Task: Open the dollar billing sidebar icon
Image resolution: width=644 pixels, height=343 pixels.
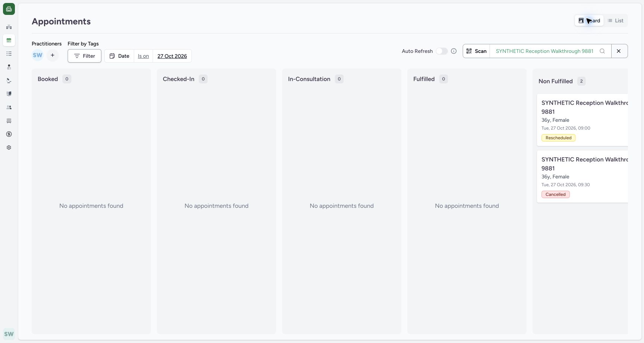Action: (9, 134)
